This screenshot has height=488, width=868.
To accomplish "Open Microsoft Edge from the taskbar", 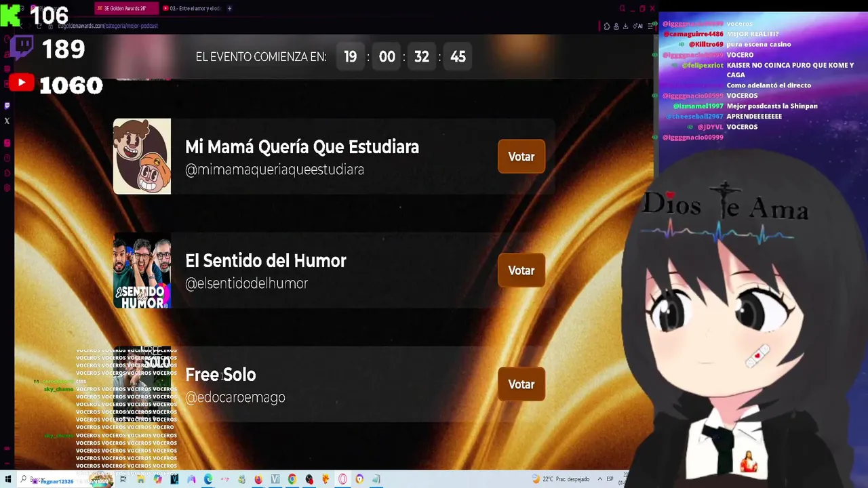I will [208, 479].
